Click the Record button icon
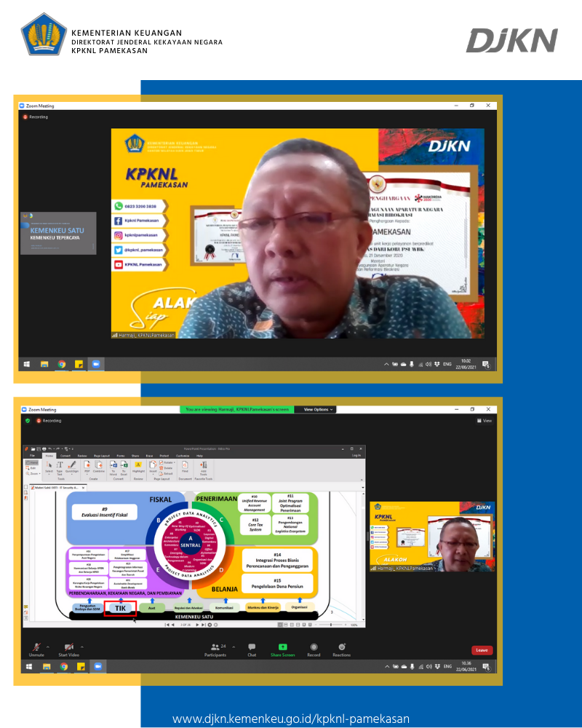The height and width of the screenshot is (728, 582). pyautogui.click(x=314, y=647)
